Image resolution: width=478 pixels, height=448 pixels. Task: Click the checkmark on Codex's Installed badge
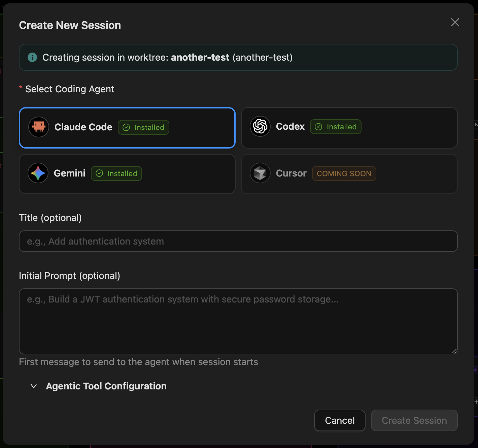[x=318, y=127]
